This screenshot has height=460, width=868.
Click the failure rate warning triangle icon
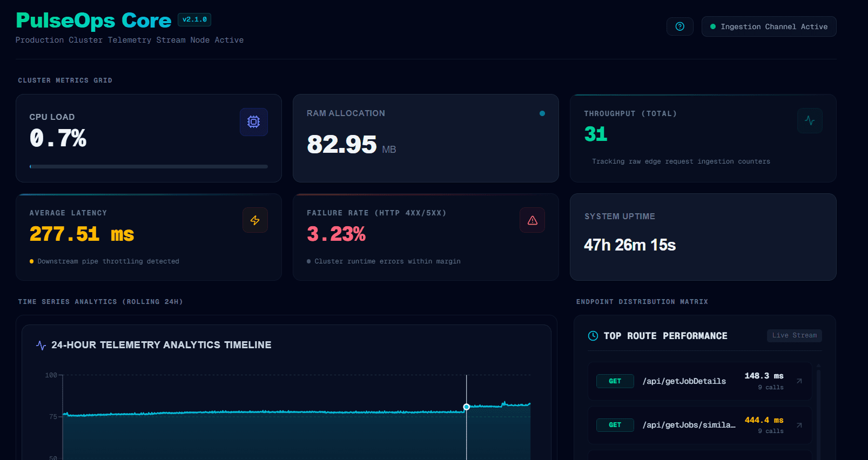point(532,220)
